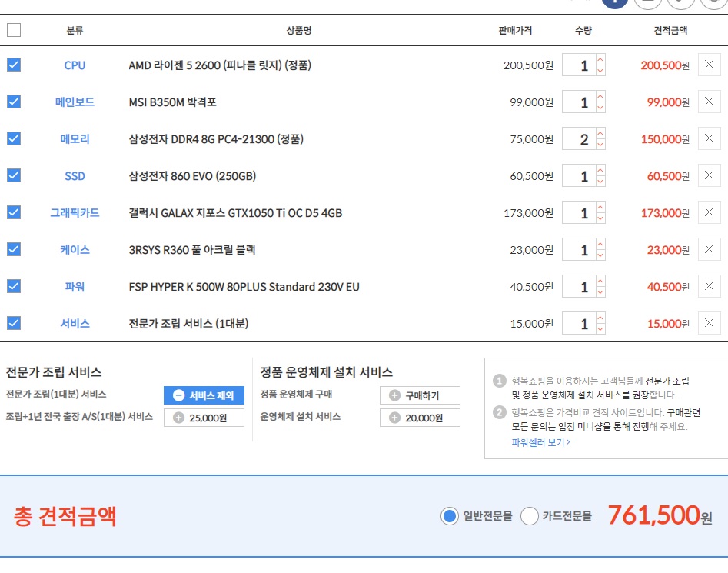The image size is (728, 573).
Task: Click the 그래픽카드 quantity input field
Action: click(579, 212)
